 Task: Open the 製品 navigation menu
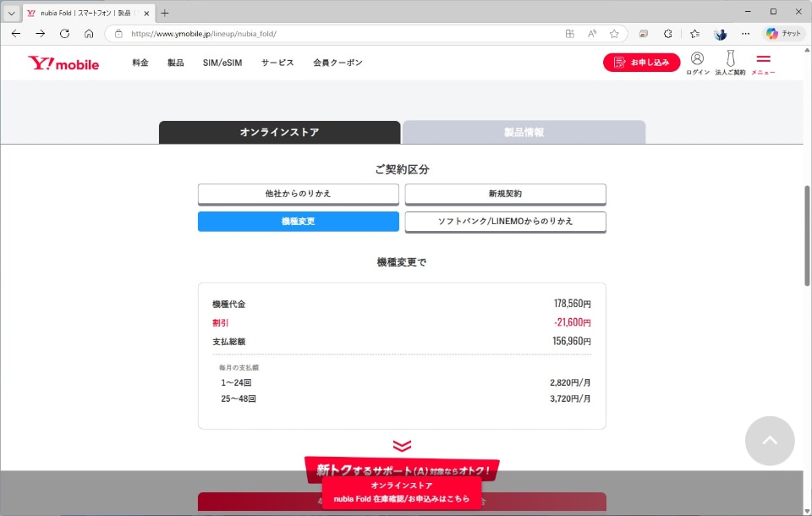[x=176, y=63]
